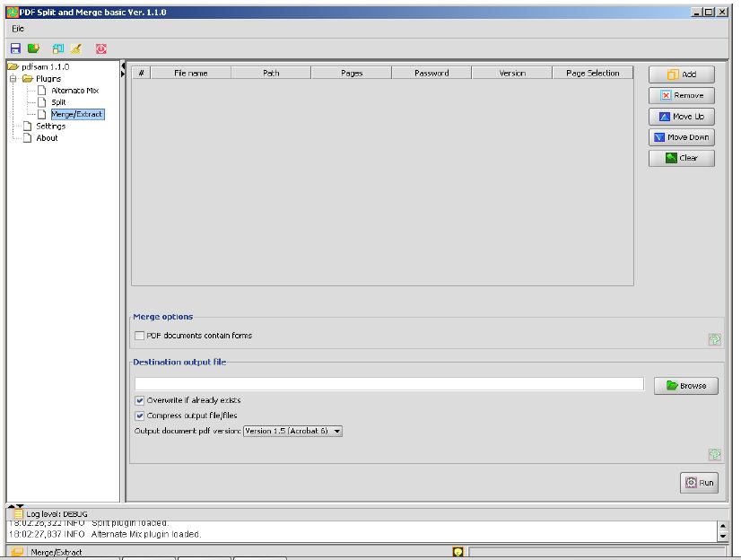Image resolution: width=741 pixels, height=560 pixels.
Task: Click the blue floppy Save environment icon
Action: coord(15,48)
